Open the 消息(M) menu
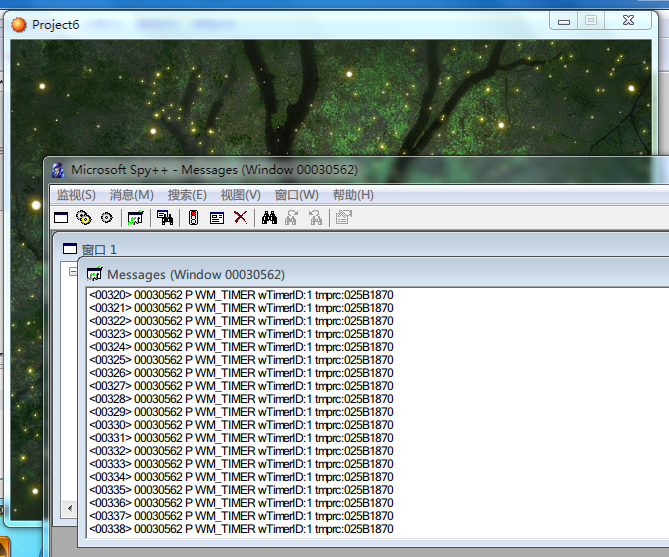The height and width of the screenshot is (557, 669). pos(131,195)
